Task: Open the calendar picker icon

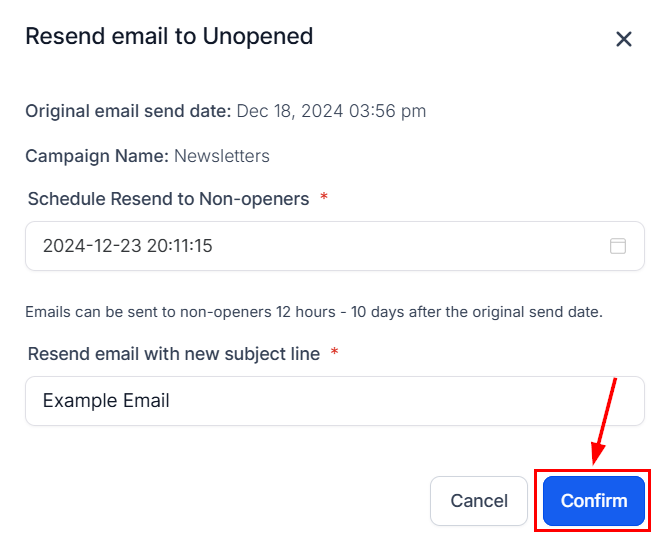Action: click(618, 246)
